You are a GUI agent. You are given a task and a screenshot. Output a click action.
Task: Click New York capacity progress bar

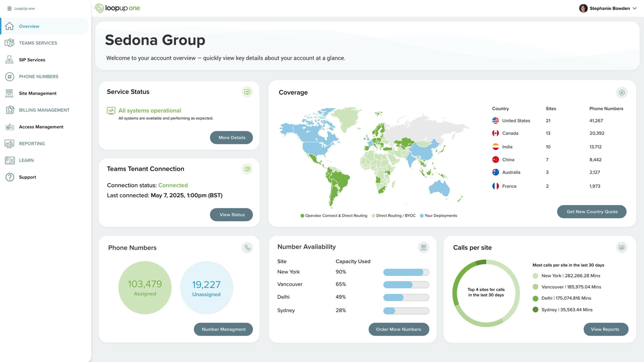pos(406,272)
